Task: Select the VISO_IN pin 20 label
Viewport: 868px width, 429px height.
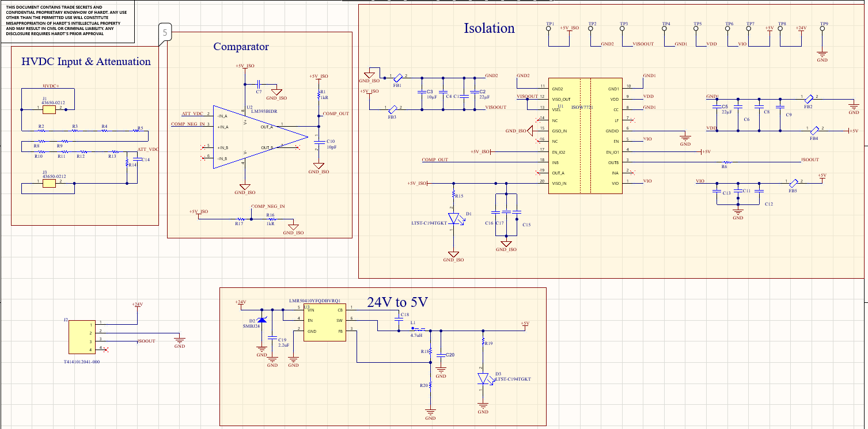Action: pos(560,183)
